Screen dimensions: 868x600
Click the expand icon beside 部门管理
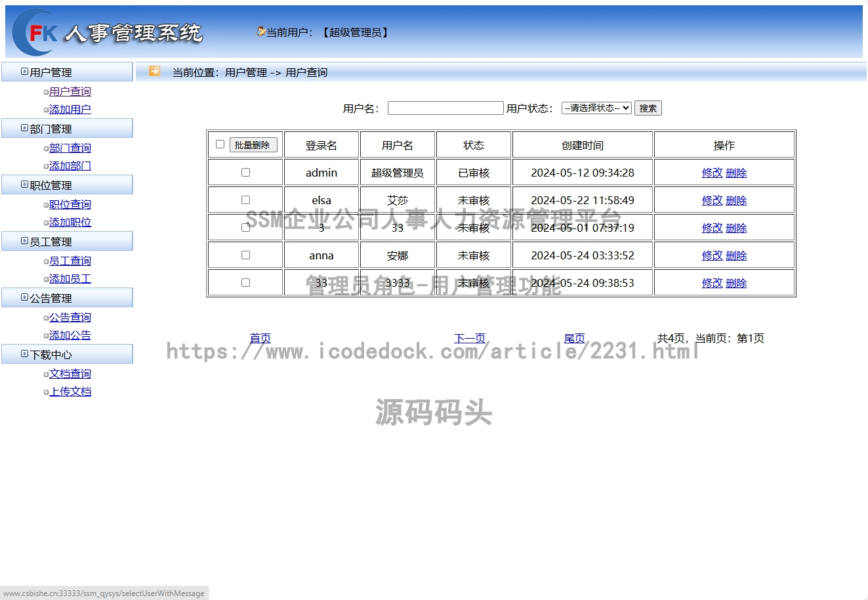(x=24, y=128)
